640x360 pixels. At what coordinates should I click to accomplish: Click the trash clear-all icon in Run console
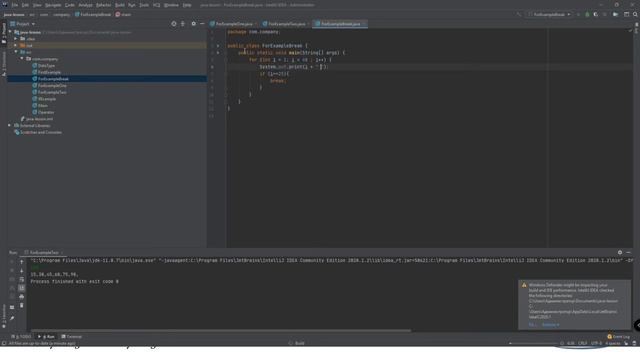click(22, 305)
